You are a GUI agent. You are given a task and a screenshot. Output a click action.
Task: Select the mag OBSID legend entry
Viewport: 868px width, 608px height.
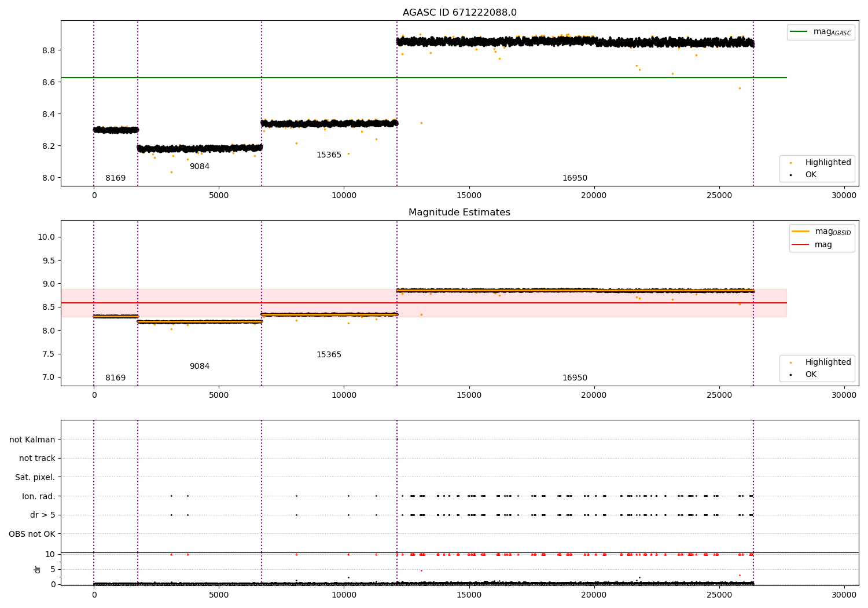pyautogui.click(x=822, y=232)
